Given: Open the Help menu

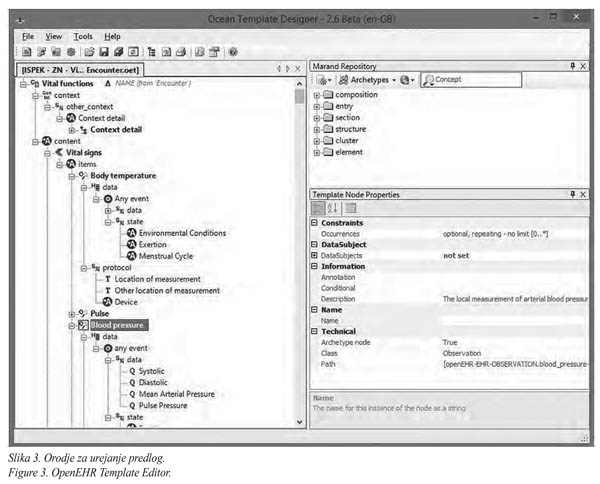Looking at the screenshot, I should pos(112,36).
